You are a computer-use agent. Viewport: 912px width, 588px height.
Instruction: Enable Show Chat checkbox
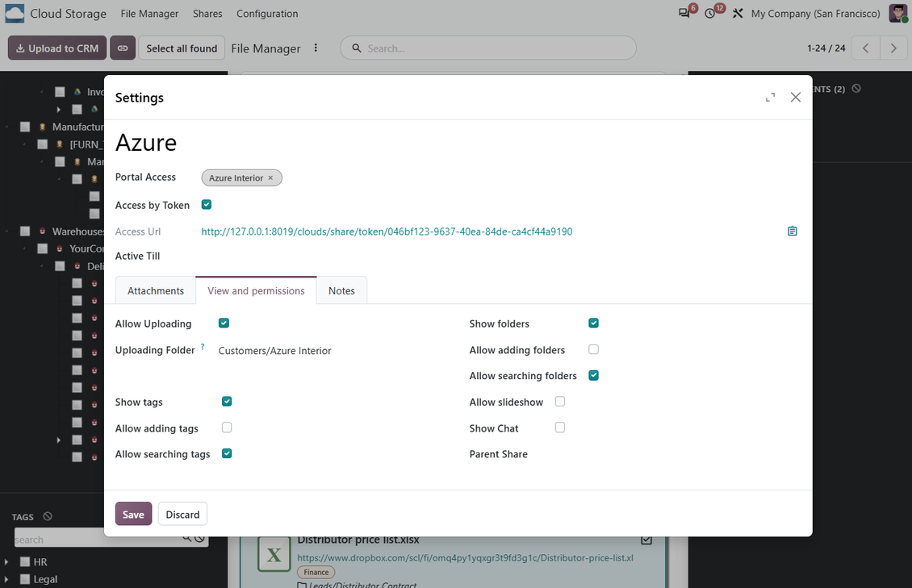point(559,427)
